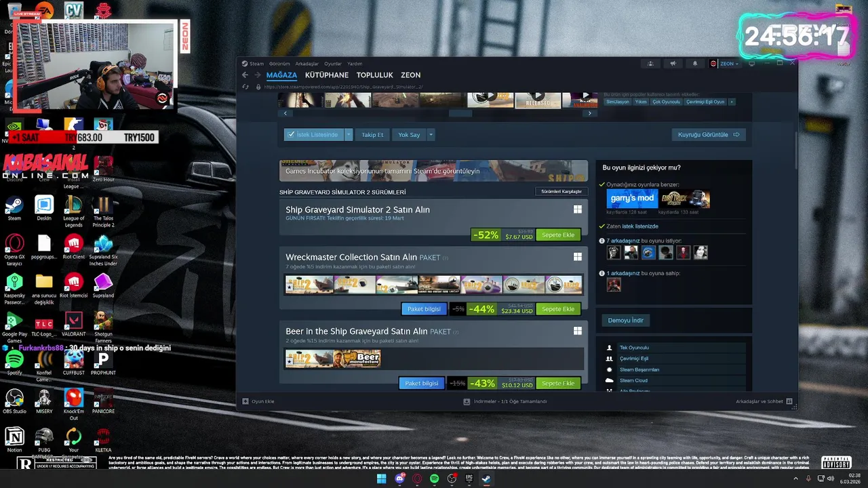
Task: Open Epic Games launcher from taskbar
Action: click(469, 479)
